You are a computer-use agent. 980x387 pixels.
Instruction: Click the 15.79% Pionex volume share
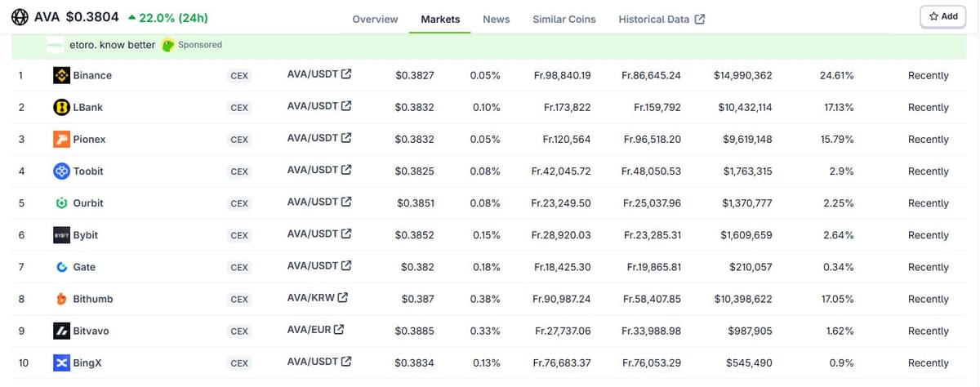[x=837, y=139]
